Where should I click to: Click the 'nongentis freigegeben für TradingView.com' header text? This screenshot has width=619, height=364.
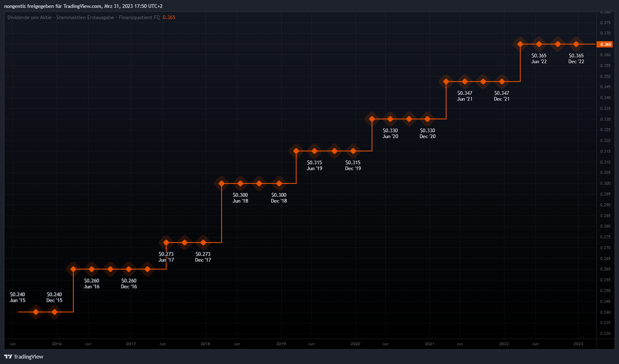pyautogui.click(x=53, y=6)
